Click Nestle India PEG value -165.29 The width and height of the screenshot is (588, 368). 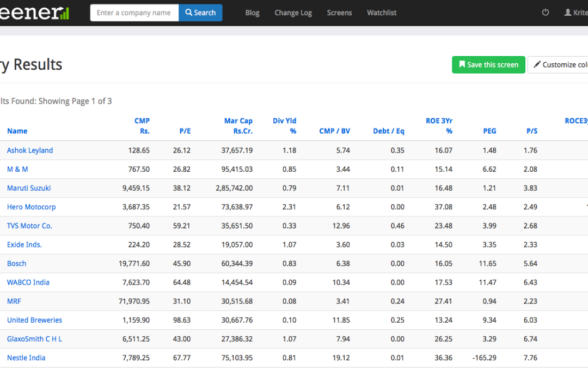pos(484,358)
